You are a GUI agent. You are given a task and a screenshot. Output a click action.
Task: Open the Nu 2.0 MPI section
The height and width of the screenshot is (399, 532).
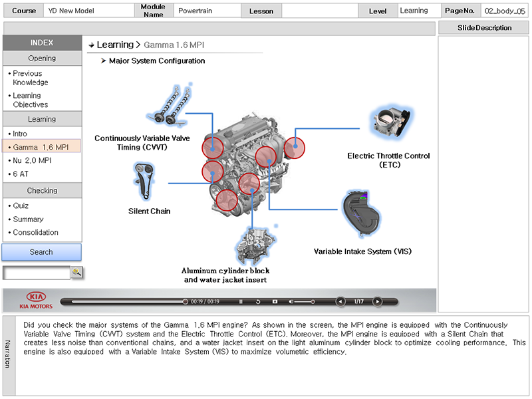point(32,160)
